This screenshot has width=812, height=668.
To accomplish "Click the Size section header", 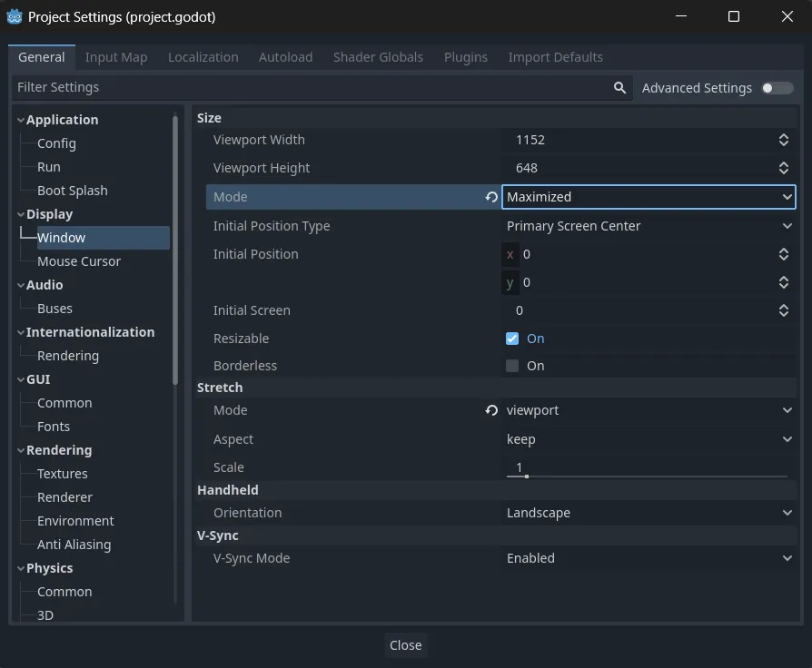I will 496,119.
